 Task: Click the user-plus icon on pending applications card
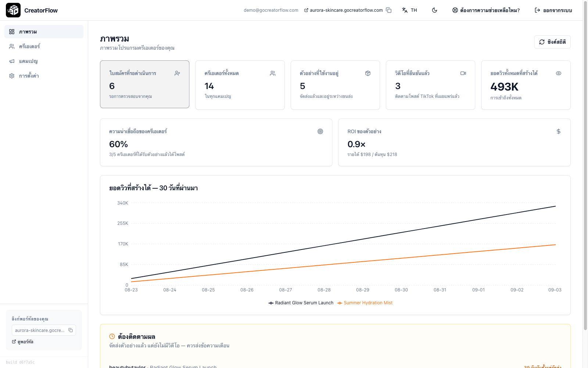(177, 73)
